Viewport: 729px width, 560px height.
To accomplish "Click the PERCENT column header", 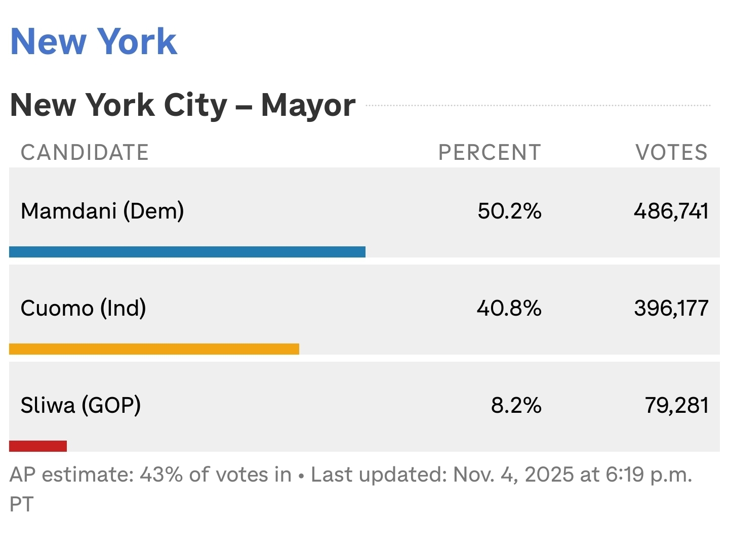I will [490, 152].
